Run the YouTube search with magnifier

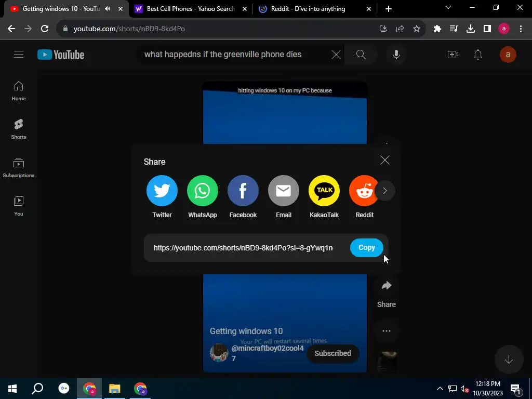click(361, 54)
